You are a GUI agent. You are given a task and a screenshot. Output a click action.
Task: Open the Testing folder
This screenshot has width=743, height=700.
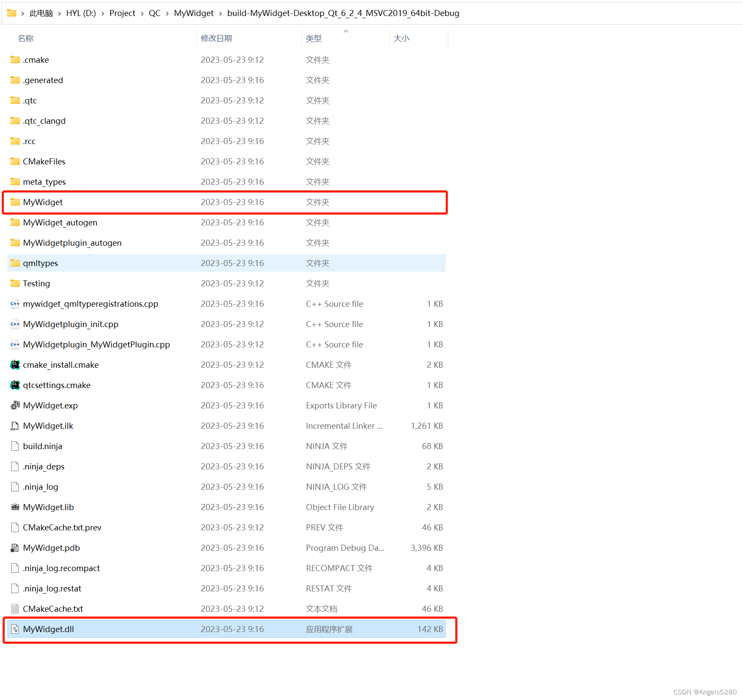[37, 283]
